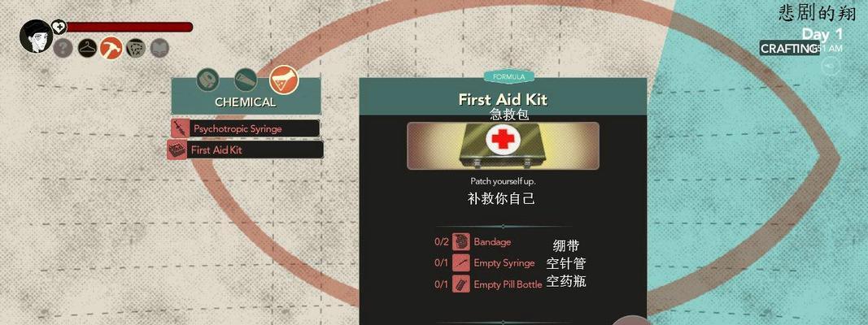868x325 pixels.
Task: Select the First Aid Kit recipe
Action: pyautogui.click(x=245, y=149)
